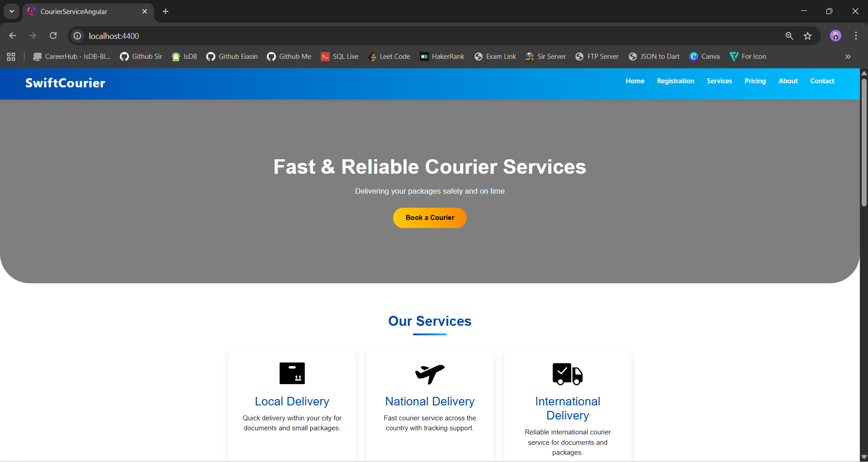Open the Registration nav item
Image resolution: width=868 pixels, height=462 pixels.
pyautogui.click(x=675, y=81)
